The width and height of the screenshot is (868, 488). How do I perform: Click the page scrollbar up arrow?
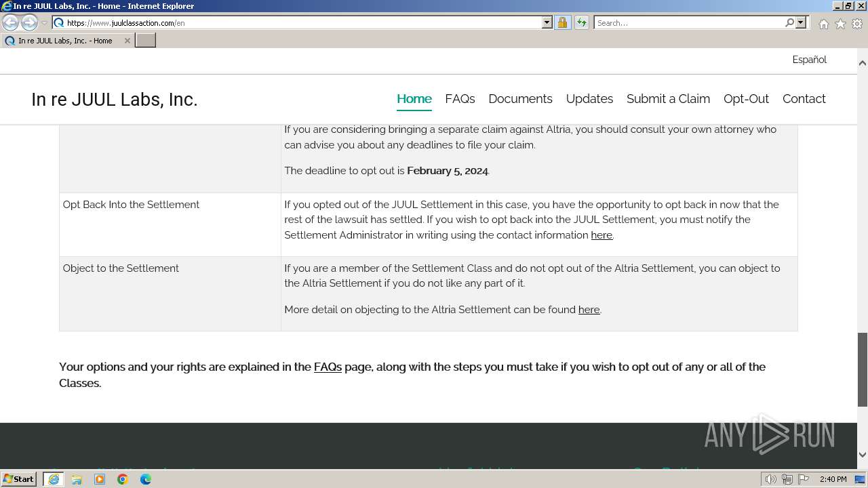tap(863, 63)
